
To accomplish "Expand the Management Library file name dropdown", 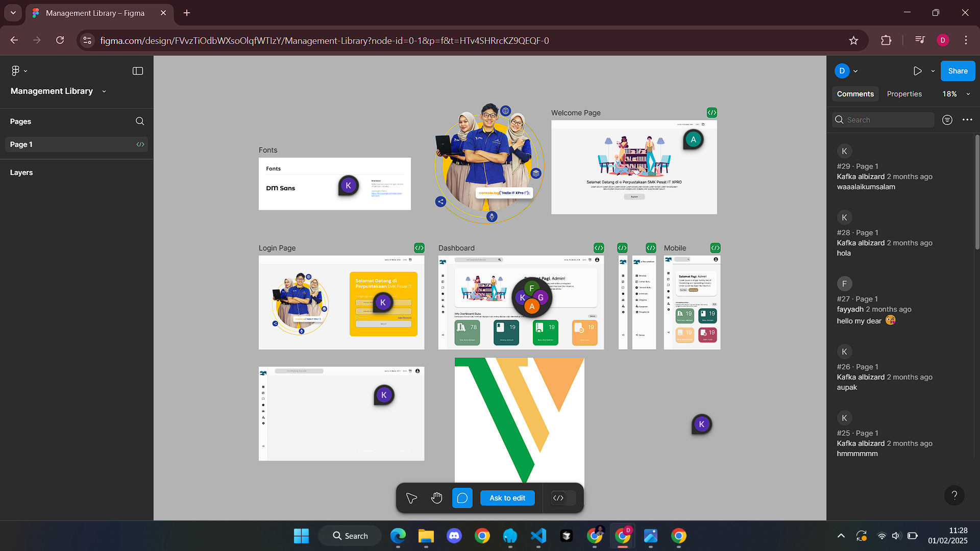I will click(104, 91).
